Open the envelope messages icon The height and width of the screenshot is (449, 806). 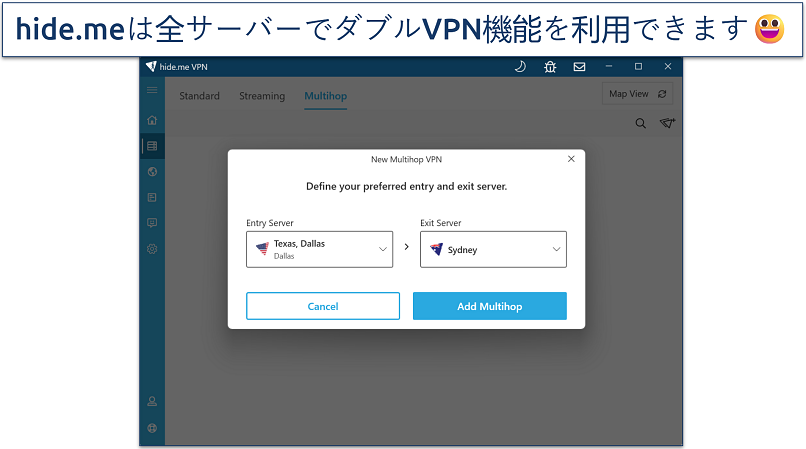[579, 67]
